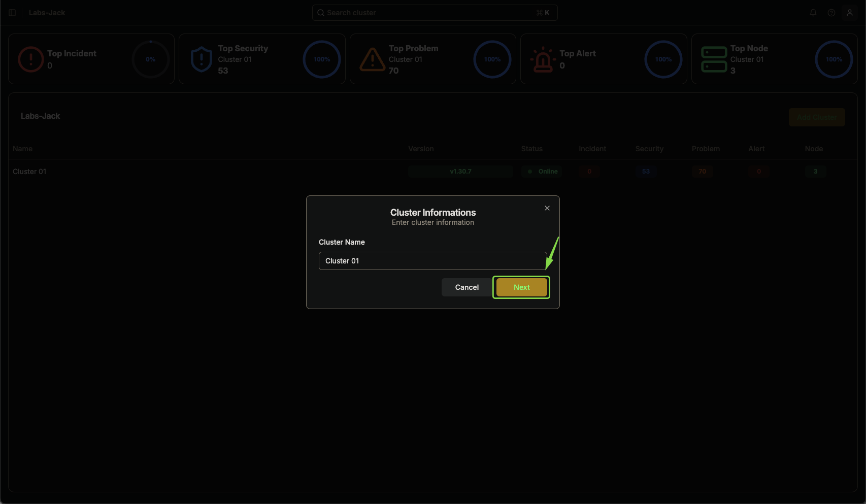
Task: Cancel the cluster information dialog
Action: click(467, 287)
